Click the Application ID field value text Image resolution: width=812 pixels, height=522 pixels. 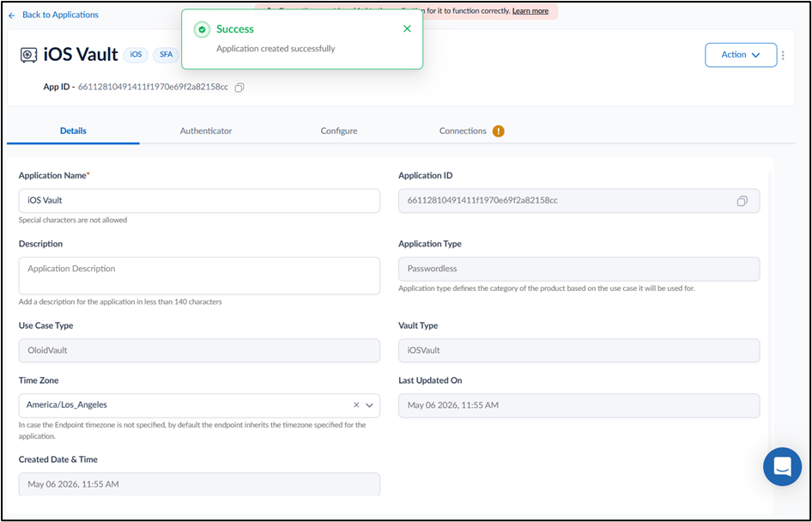[482, 200]
